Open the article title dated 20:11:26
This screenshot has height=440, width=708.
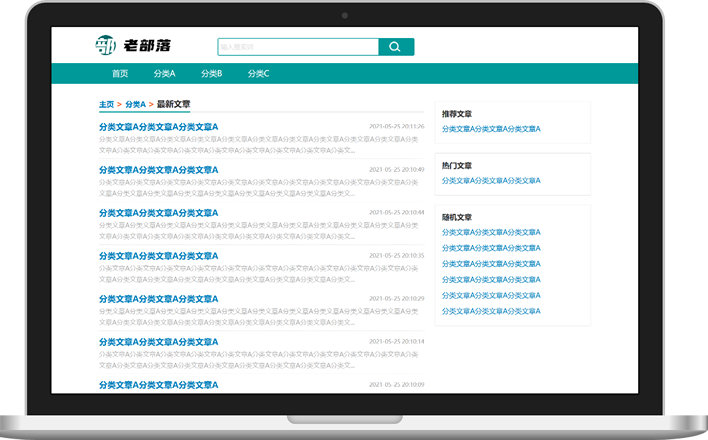click(x=158, y=127)
